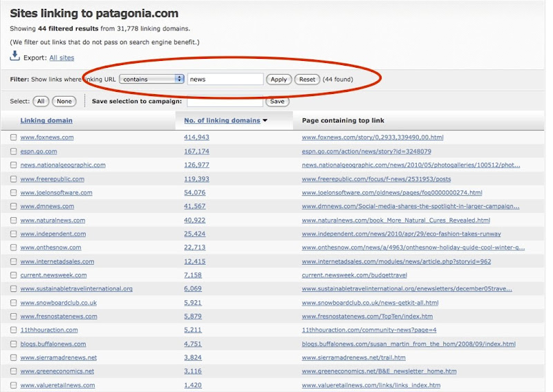Check the www.fresnostatenews.com row checkbox
Image resolution: width=553 pixels, height=392 pixels.
coord(13,316)
